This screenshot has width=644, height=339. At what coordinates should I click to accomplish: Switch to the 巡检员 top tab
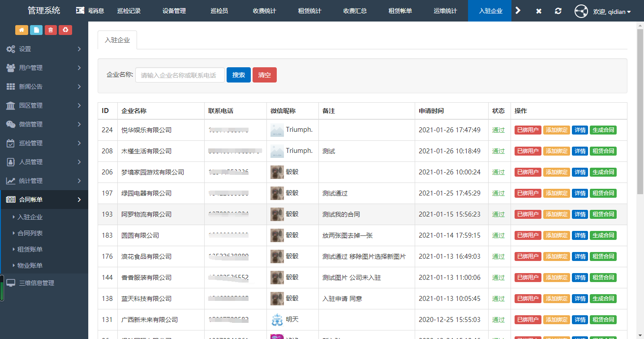(x=219, y=11)
